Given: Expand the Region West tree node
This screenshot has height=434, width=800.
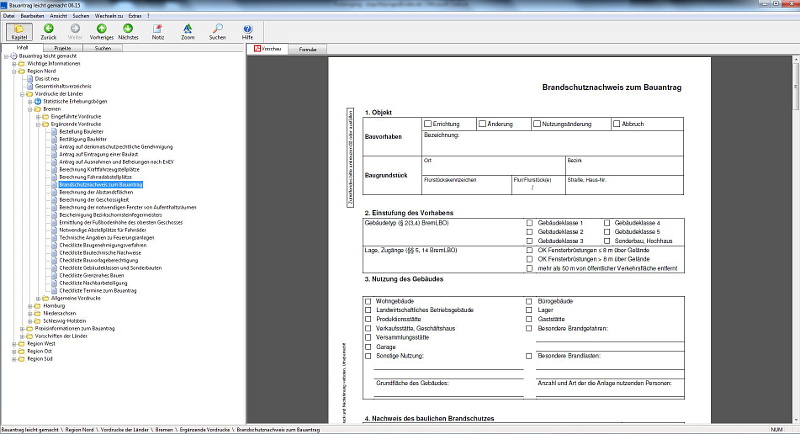Looking at the screenshot, I should click(x=14, y=344).
